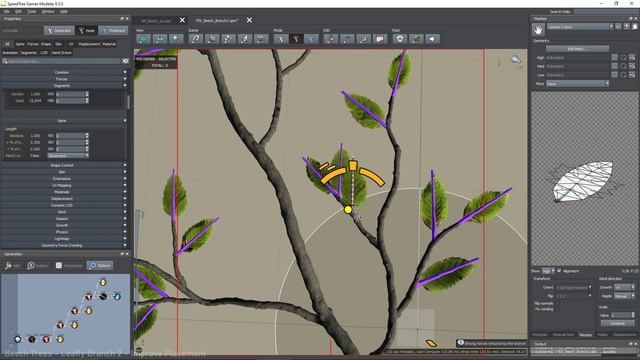Viewport: 640px width, 360px height.
Task: Click the white arrow Post toolbar icon
Action: click(x=432, y=39)
